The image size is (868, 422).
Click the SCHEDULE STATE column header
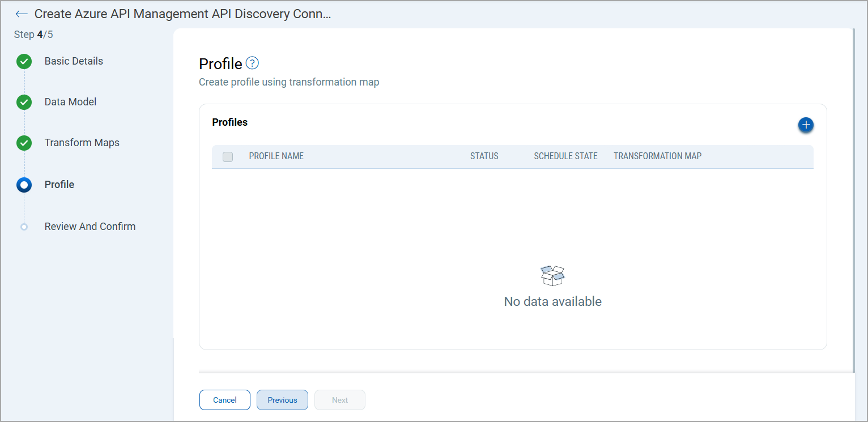click(x=565, y=156)
